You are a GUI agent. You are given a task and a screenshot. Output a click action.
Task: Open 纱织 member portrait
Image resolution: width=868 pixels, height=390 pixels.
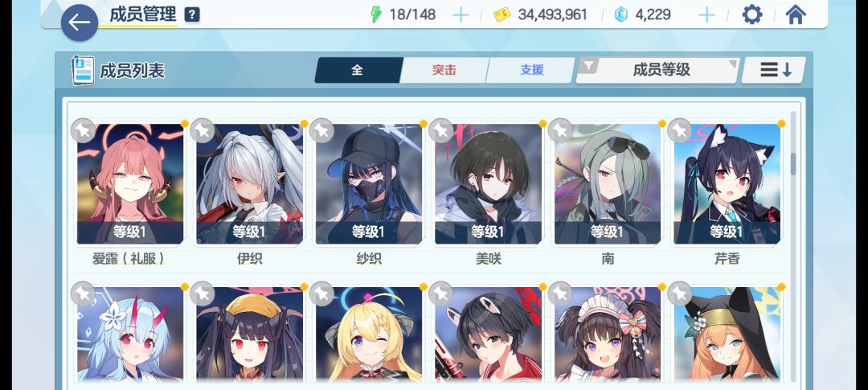point(369,183)
